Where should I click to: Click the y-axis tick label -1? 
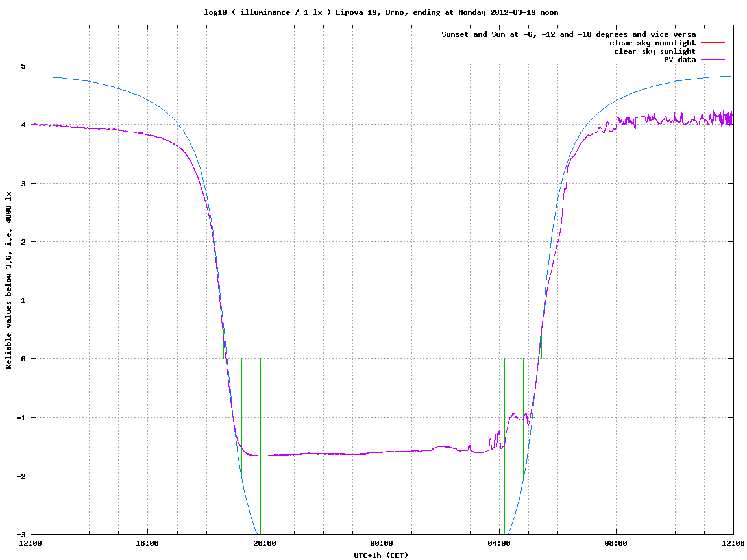click(21, 418)
